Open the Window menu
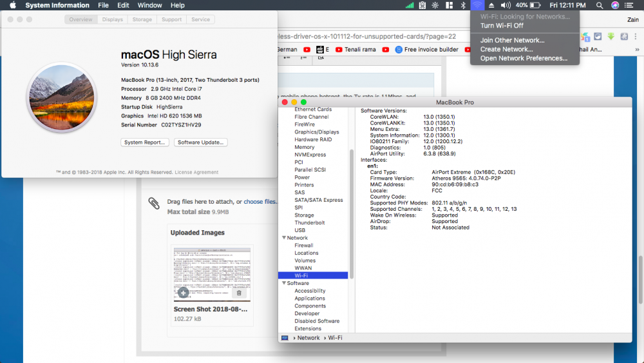This screenshot has width=644, height=363. 149,5
